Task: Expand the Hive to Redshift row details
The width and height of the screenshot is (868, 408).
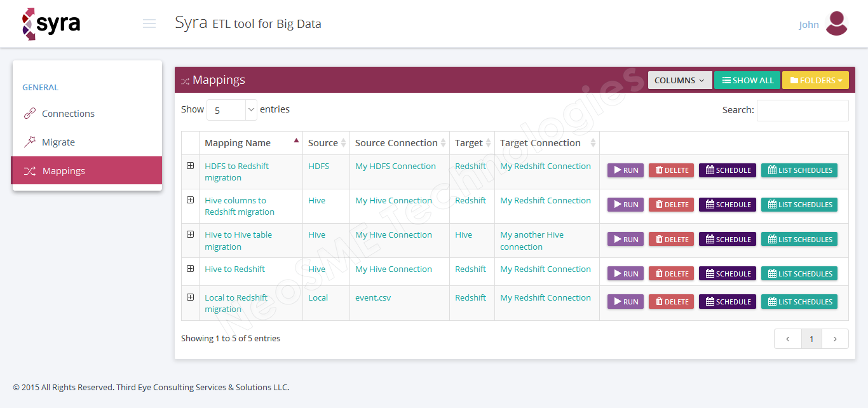Action: [190, 269]
